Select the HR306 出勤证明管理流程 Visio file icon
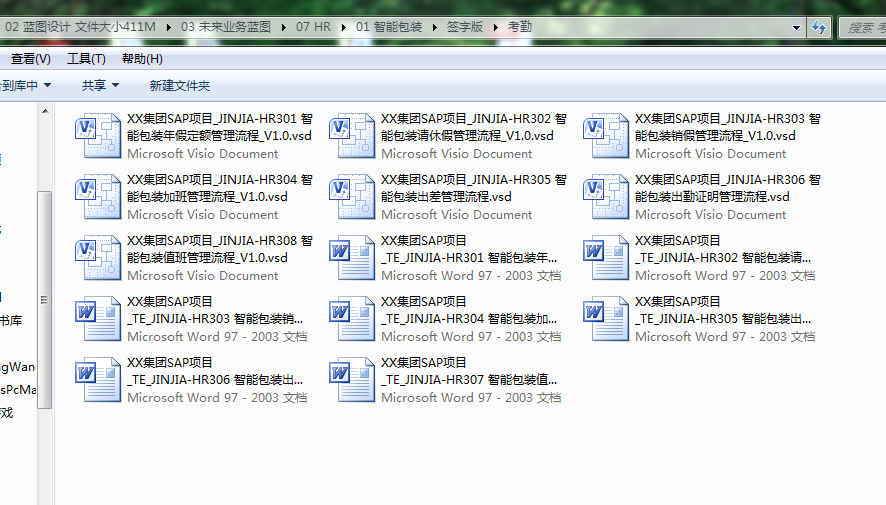This screenshot has height=505, width=886. click(x=607, y=197)
